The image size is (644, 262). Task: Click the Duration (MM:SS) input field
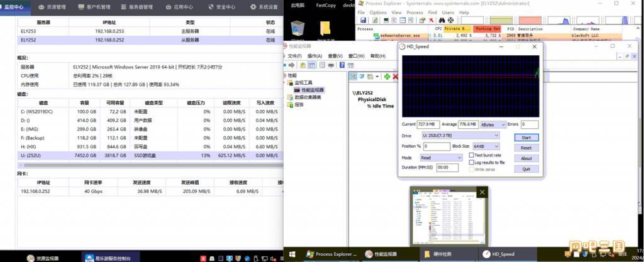(447, 168)
